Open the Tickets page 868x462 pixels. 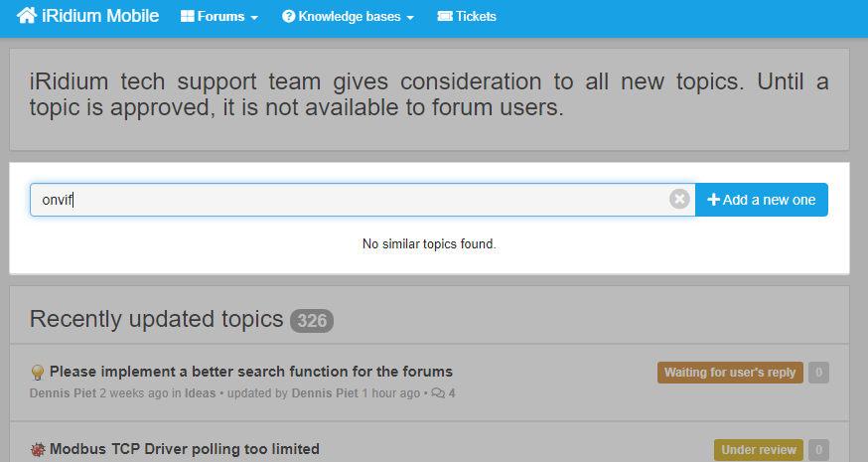click(x=467, y=17)
